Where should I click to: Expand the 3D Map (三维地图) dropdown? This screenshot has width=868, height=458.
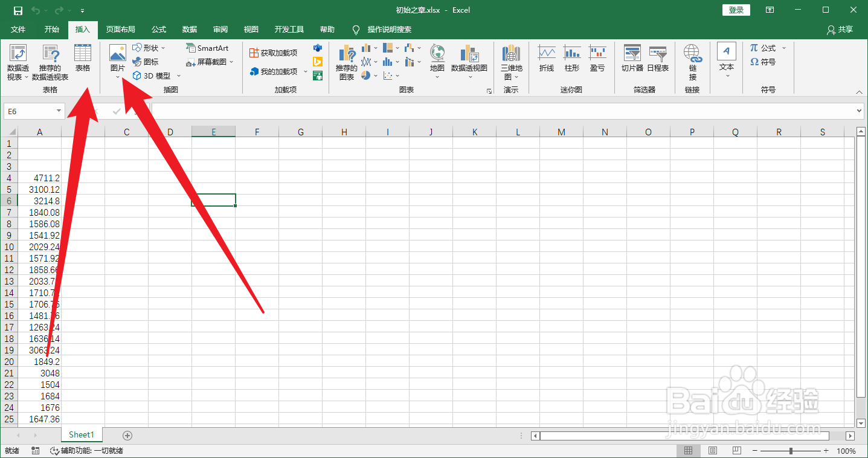[x=517, y=77]
